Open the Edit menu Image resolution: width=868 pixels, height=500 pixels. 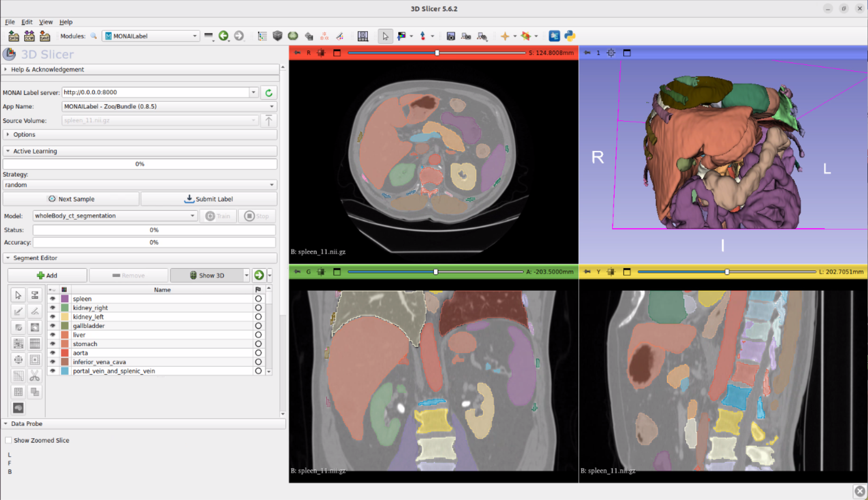[27, 22]
